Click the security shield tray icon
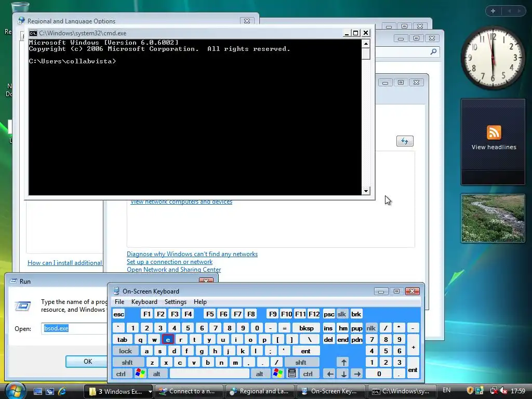The width and height of the screenshot is (532, 399). 470,391
